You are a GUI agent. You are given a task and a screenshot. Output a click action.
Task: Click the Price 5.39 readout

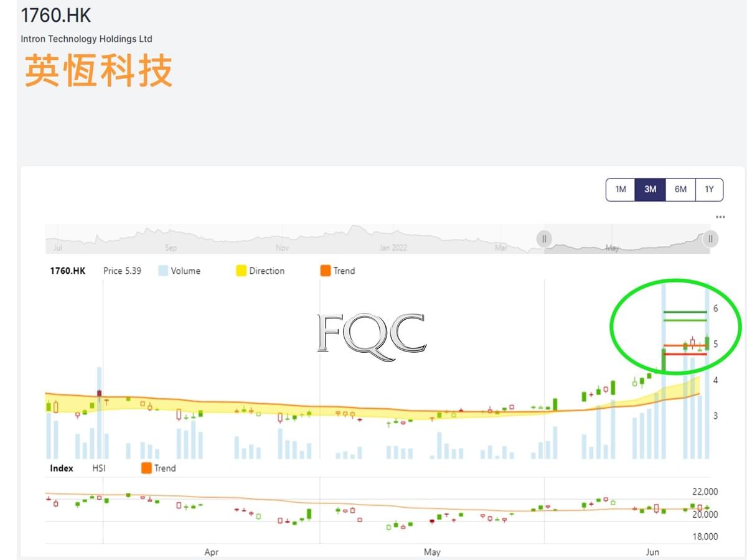(x=122, y=271)
